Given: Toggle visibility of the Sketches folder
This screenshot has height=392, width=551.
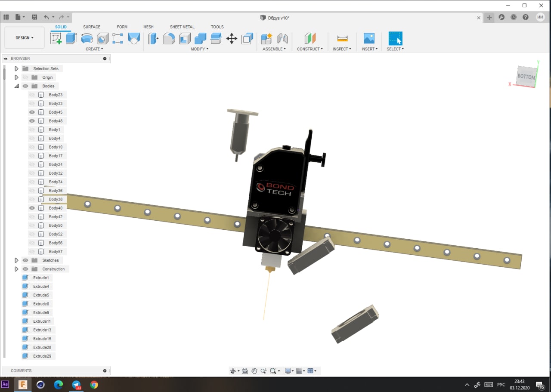Looking at the screenshot, I should click(25, 260).
